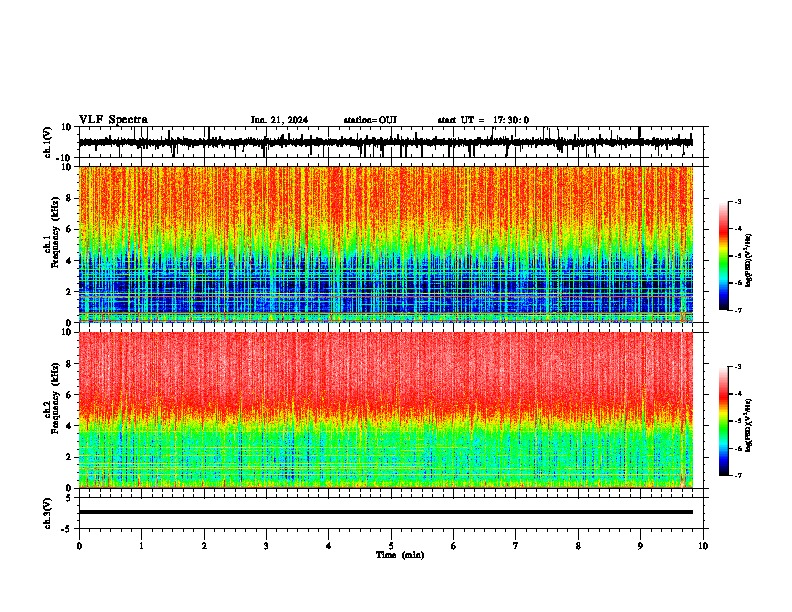Click the tick label 3 on the Time axis
Image resolution: width=792 pixels, height=612 pixels.
click(x=266, y=546)
